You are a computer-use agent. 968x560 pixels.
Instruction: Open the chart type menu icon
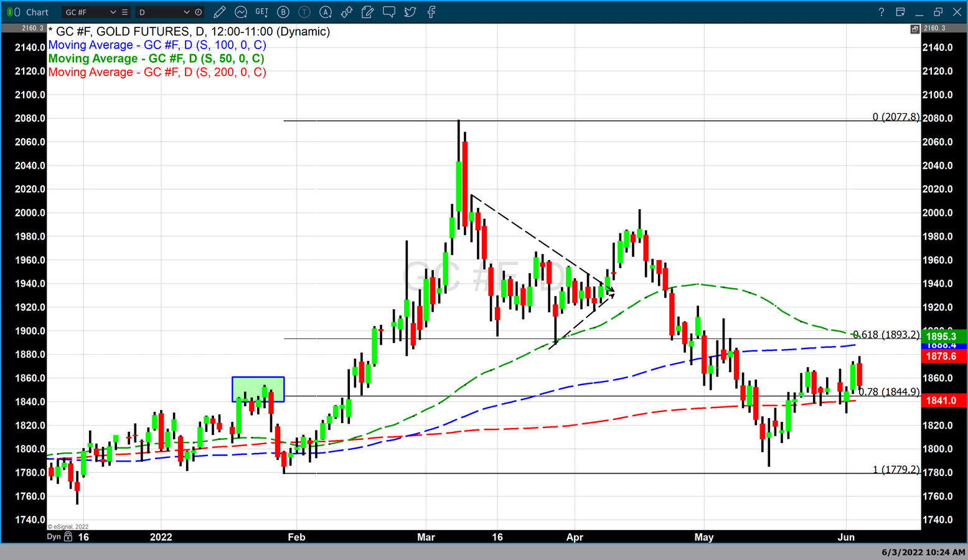(241, 12)
